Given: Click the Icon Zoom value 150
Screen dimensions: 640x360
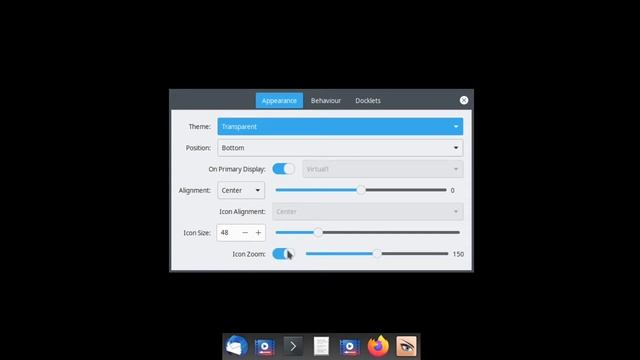Looking at the screenshot, I should click(x=458, y=254).
